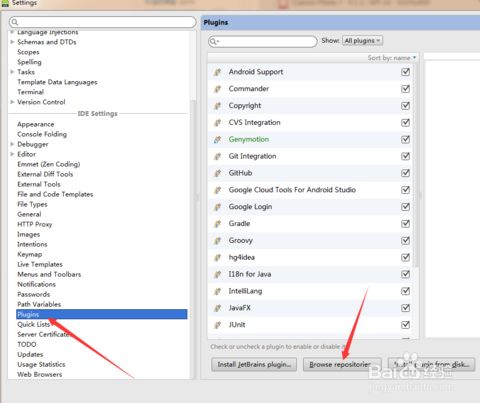Toggle the JUnit plugin checkbox
The width and height of the screenshot is (480, 403).
pos(405,325)
